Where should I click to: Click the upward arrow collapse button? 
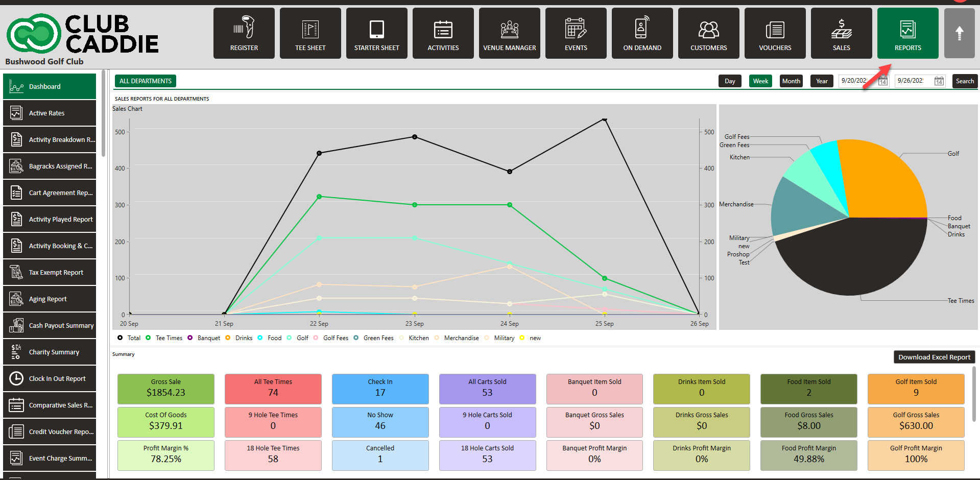click(959, 33)
